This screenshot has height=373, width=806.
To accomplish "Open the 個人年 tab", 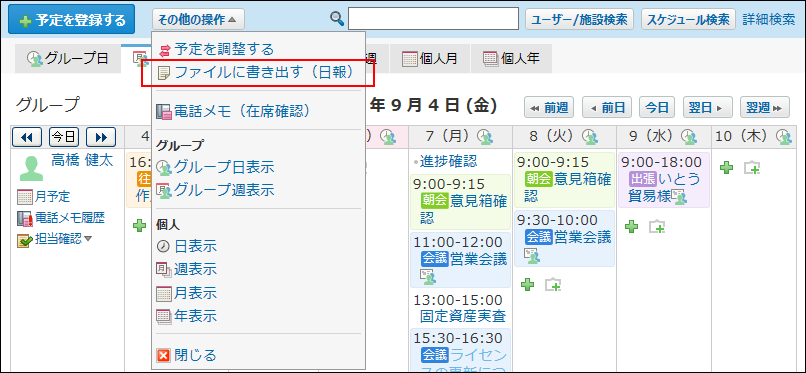I will (511, 59).
